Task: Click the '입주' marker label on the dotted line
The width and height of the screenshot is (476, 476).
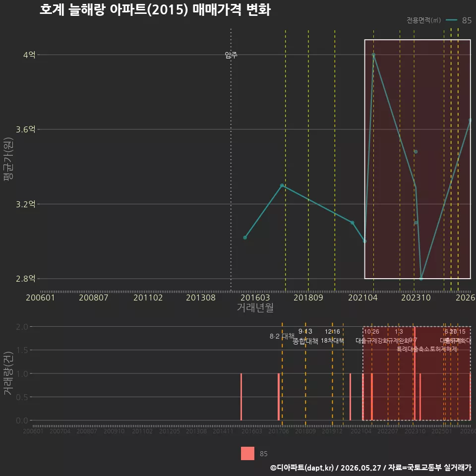Action: click(x=231, y=55)
